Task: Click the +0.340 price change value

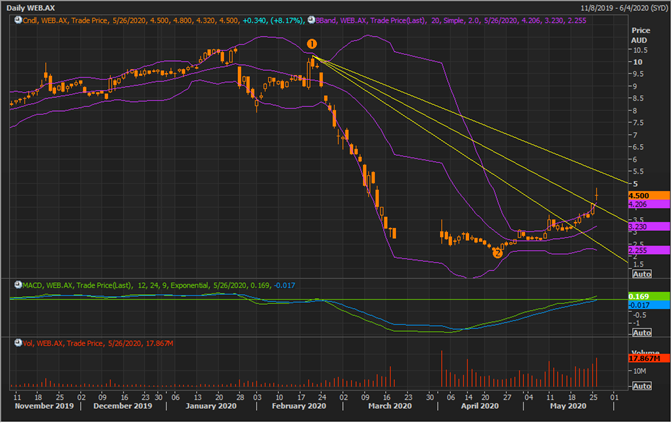Action: [x=254, y=20]
